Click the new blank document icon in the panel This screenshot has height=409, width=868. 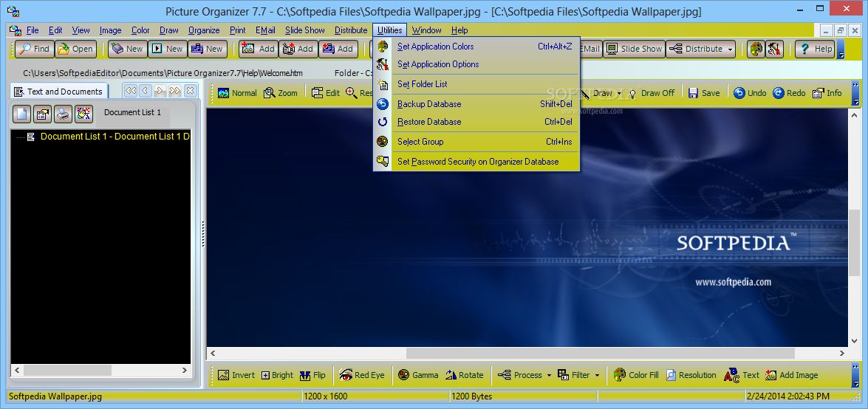click(21, 114)
